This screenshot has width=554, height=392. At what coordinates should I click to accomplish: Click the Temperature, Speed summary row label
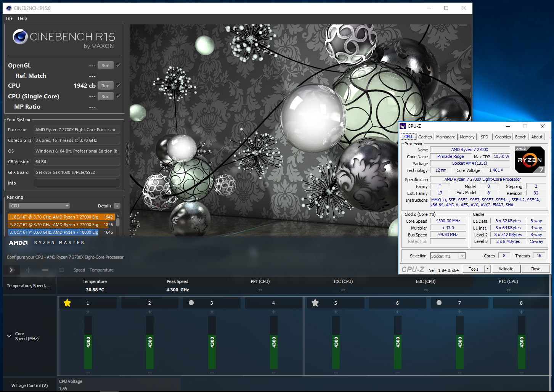pos(29,286)
